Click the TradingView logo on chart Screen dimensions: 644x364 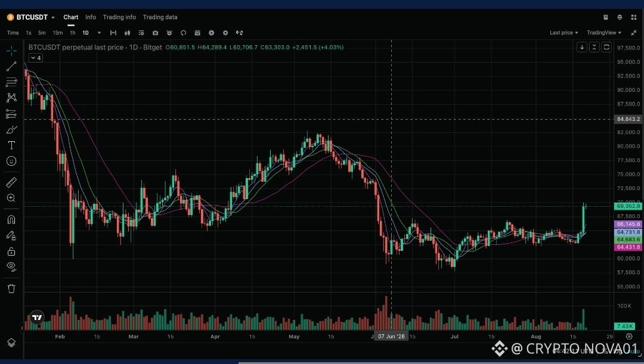[x=37, y=317]
